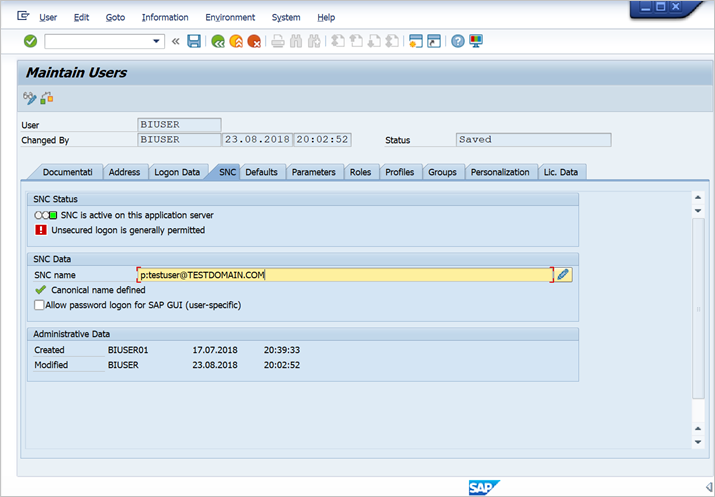715x497 pixels.
Task: Open the Information menu
Action: click(165, 17)
